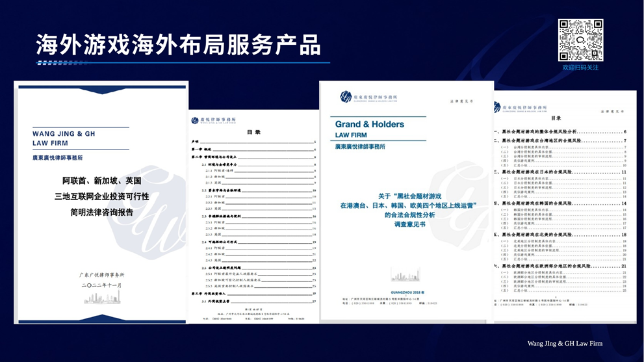
Task: Click the '2.5 公司设立透明度问题' contents entry
Action: tap(259, 268)
